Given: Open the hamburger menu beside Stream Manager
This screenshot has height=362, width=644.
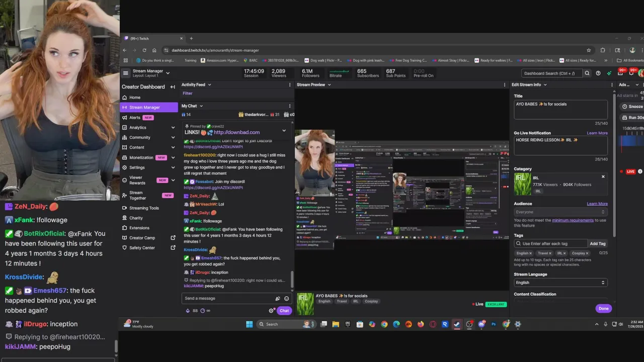Looking at the screenshot, I should pos(126,73).
